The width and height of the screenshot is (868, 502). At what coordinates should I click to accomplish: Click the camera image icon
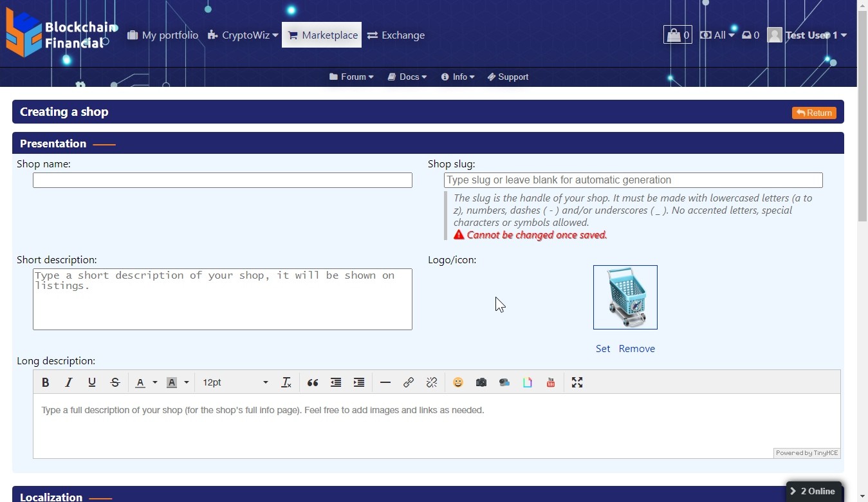coord(481,382)
